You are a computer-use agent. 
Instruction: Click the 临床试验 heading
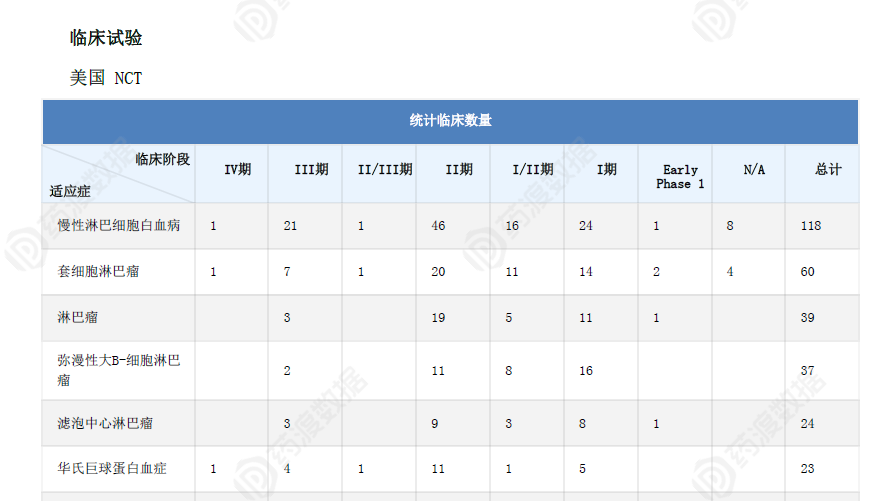[x=106, y=38]
